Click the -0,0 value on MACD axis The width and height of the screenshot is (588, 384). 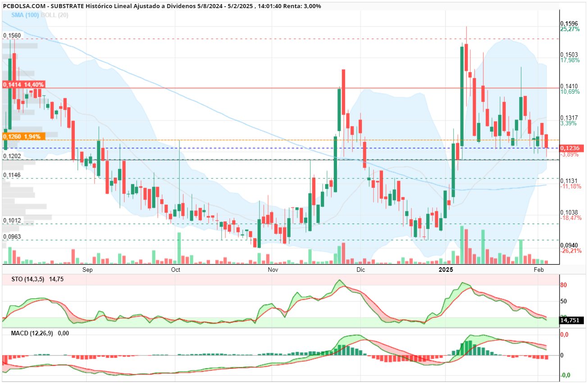click(565, 375)
